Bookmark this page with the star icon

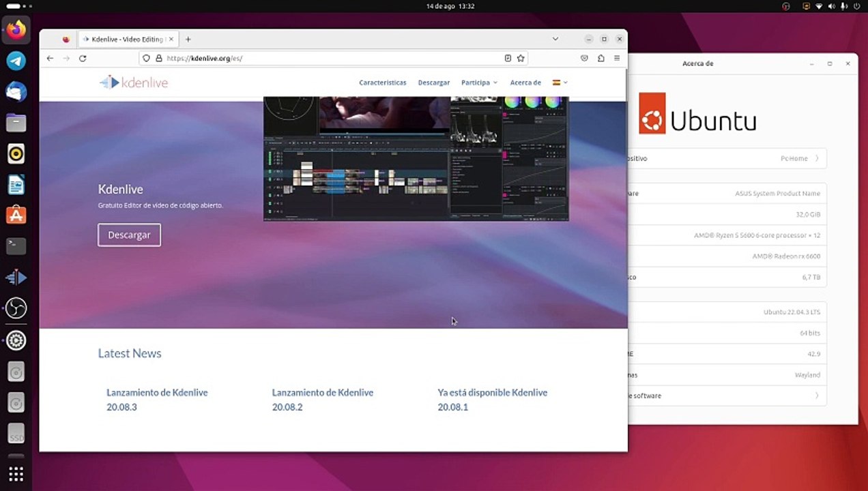pyautogui.click(x=521, y=59)
